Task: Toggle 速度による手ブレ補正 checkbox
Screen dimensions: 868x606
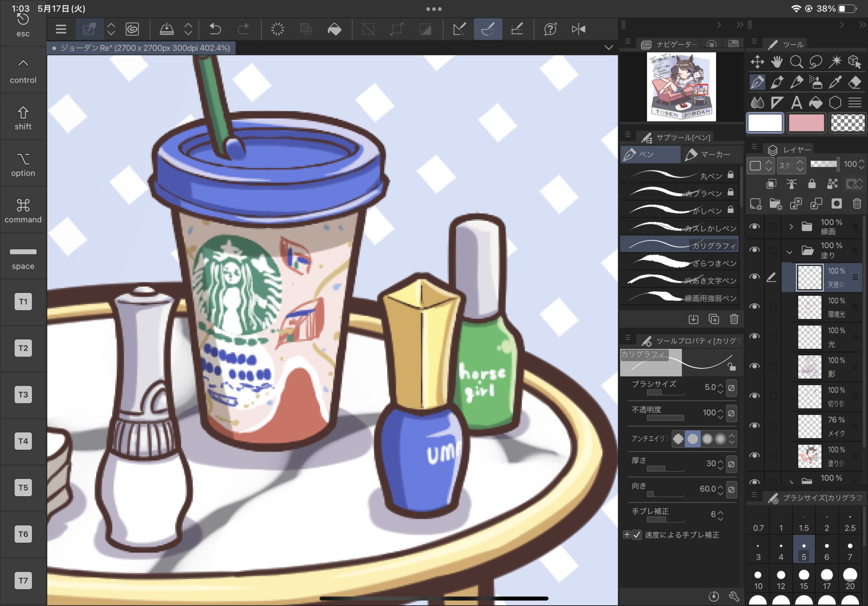Action: [x=637, y=535]
